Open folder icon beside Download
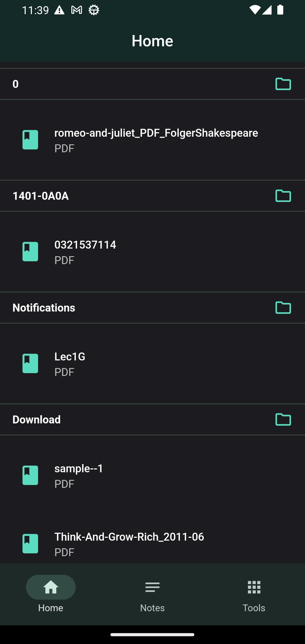The height and width of the screenshot is (644, 305). 283,419
